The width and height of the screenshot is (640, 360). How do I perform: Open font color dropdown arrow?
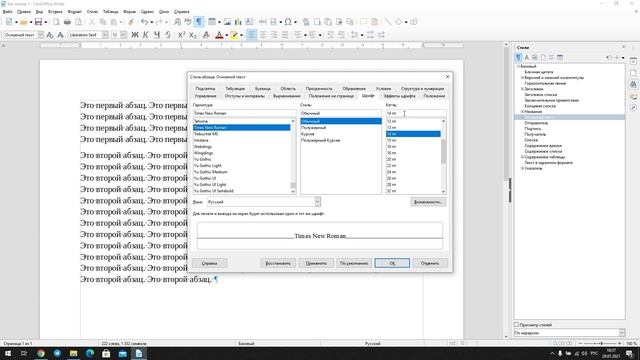(227, 35)
